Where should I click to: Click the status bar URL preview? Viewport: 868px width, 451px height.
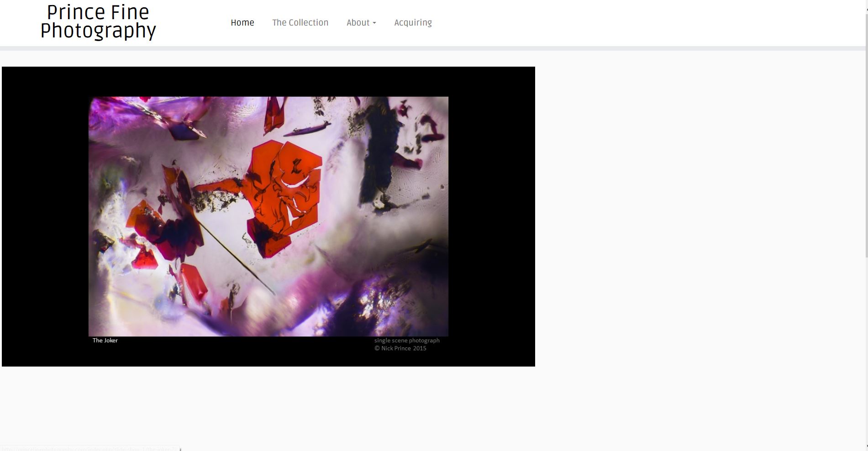point(90,448)
